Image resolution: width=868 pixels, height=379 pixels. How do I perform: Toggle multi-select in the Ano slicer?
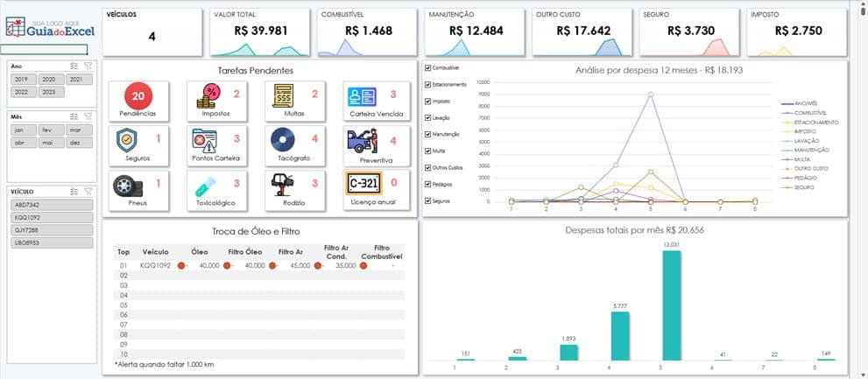(74, 66)
